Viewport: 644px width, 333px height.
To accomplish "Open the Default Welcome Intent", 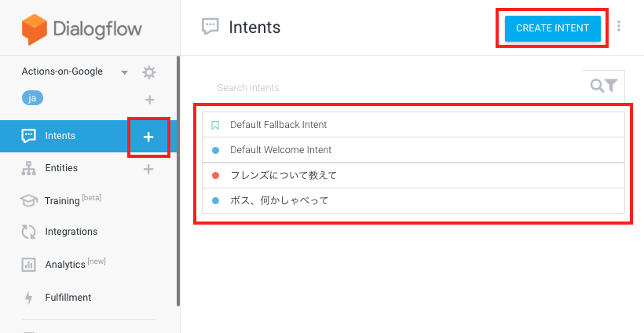I will (x=413, y=150).
